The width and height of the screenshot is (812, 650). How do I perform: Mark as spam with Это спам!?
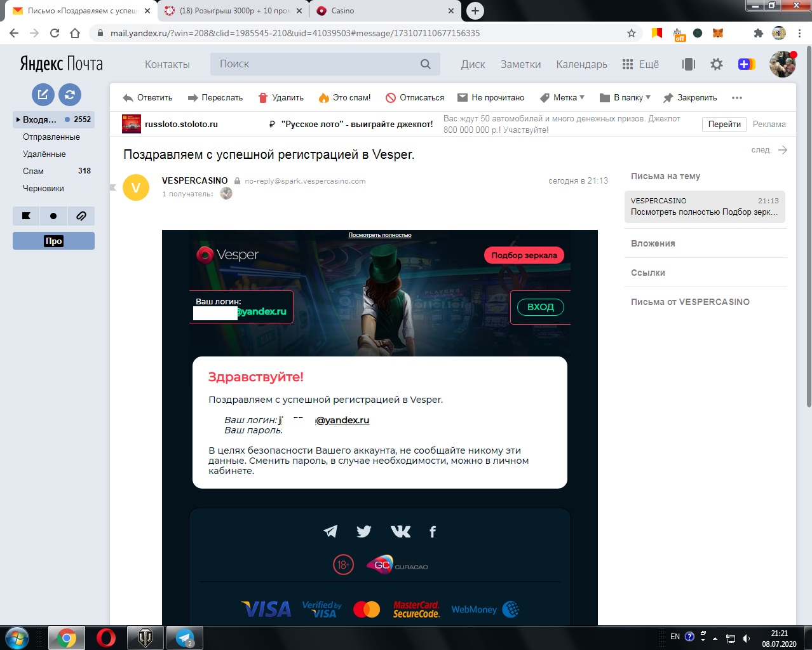(344, 98)
